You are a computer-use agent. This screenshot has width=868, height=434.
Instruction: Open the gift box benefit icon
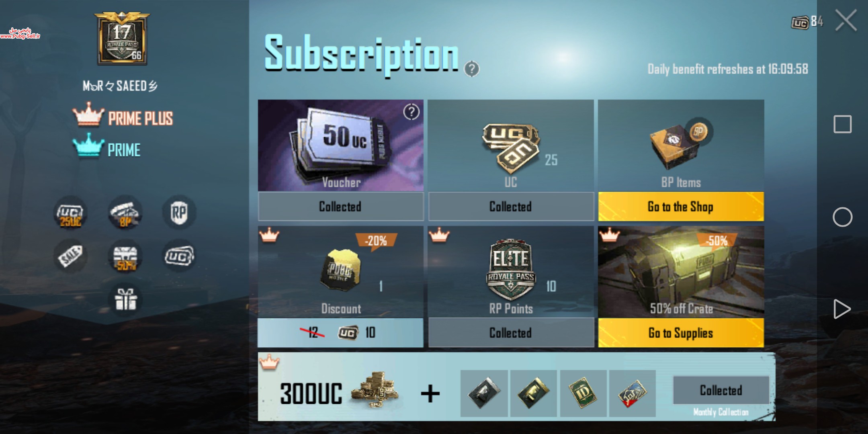125,300
